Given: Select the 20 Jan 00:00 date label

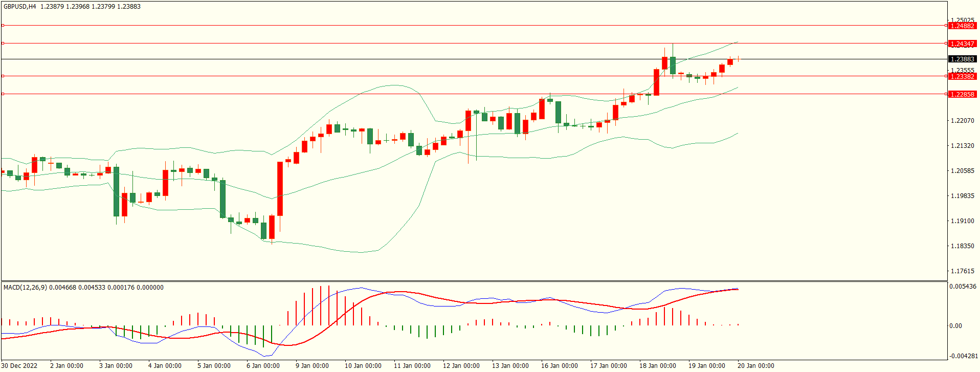Looking at the screenshot, I should point(755,365).
